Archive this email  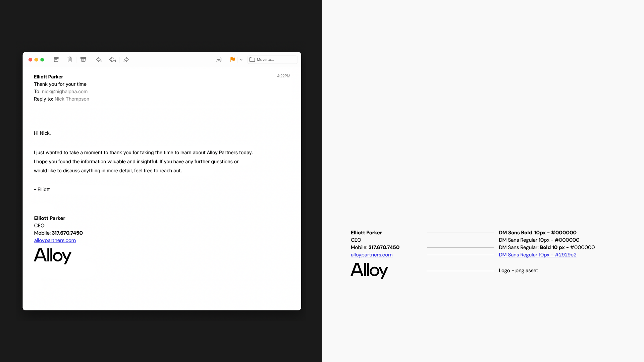pos(56,59)
